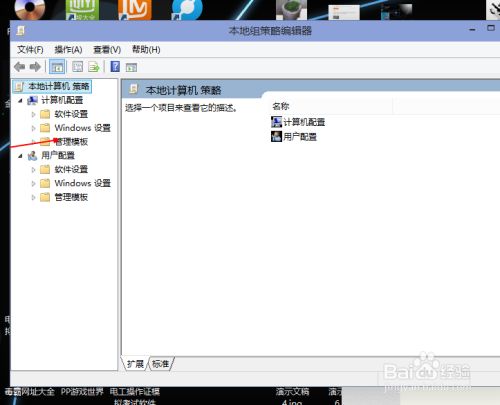Open the 文件(F) menu
Image resolution: width=500 pixels, height=405 pixels.
point(30,50)
